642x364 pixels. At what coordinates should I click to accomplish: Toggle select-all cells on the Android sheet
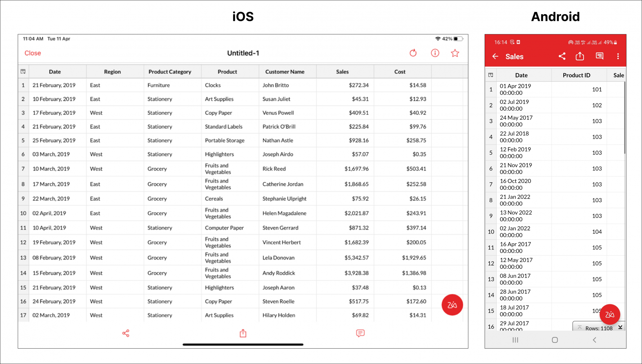pyautogui.click(x=490, y=75)
